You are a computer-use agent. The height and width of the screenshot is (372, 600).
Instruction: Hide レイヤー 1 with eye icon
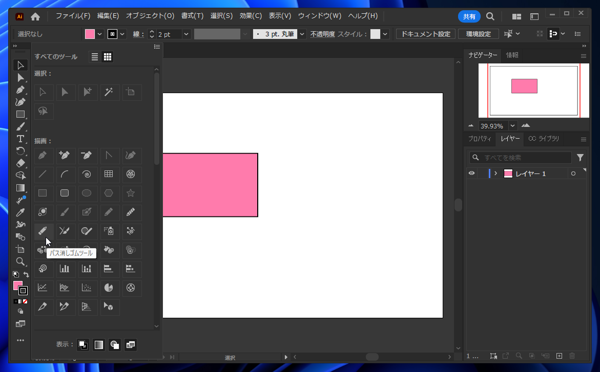[471, 173]
